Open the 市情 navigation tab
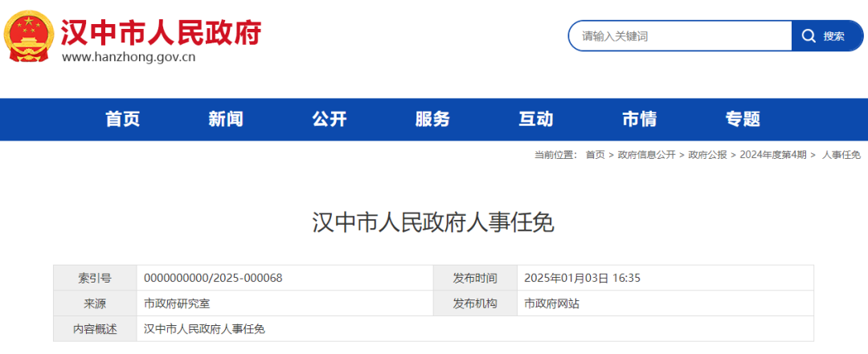This screenshot has height=354, width=868. pyautogui.click(x=640, y=119)
